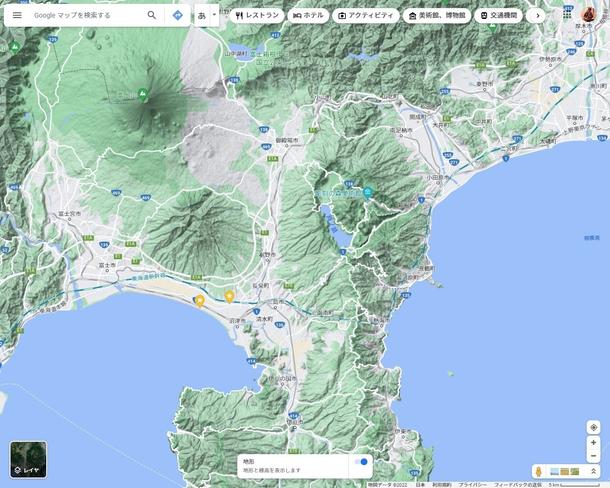The height and width of the screenshot is (488, 610).
Task: Show more category chips with right chevron
Action: pos(538,16)
